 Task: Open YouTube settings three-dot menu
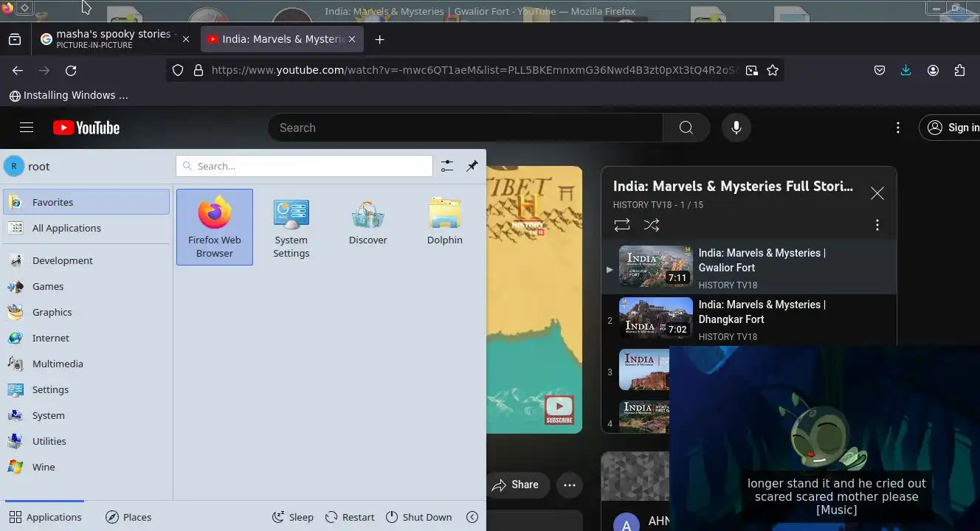[898, 128]
